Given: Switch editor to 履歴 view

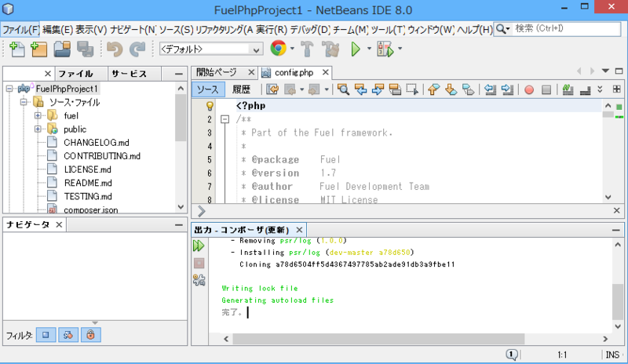Looking at the screenshot, I should pyautogui.click(x=241, y=89).
